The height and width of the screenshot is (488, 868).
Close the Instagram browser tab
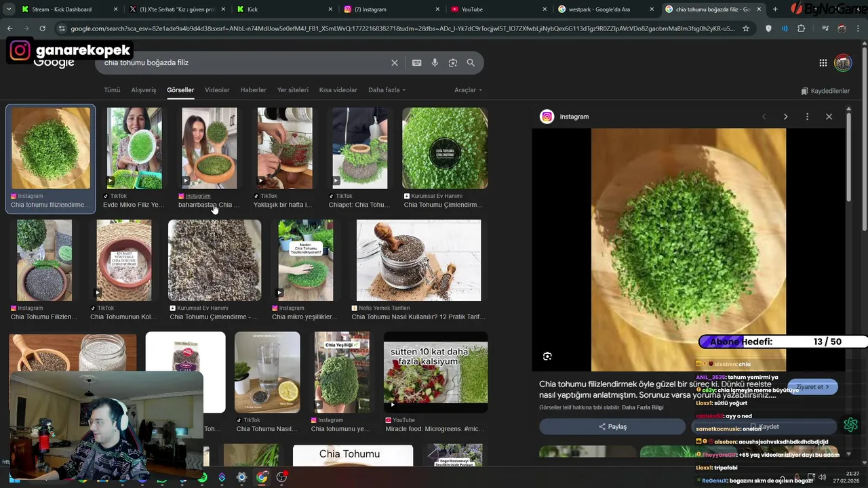(437, 9)
